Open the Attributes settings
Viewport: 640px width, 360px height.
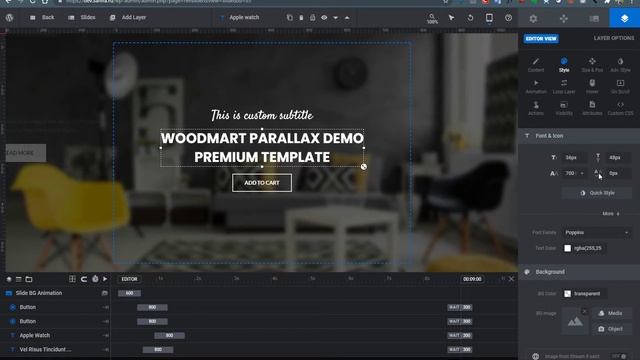click(x=592, y=108)
